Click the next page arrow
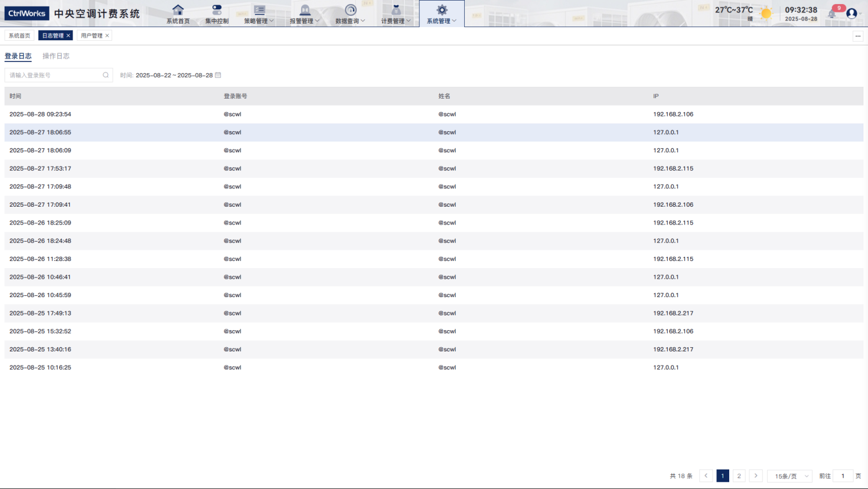This screenshot has width=868, height=489. coord(756,476)
